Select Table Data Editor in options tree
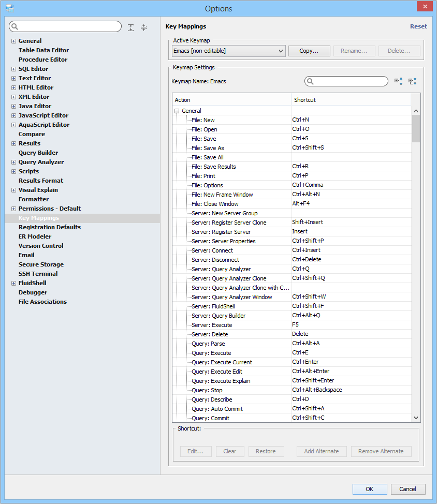This screenshot has width=437, height=504. 43,50
